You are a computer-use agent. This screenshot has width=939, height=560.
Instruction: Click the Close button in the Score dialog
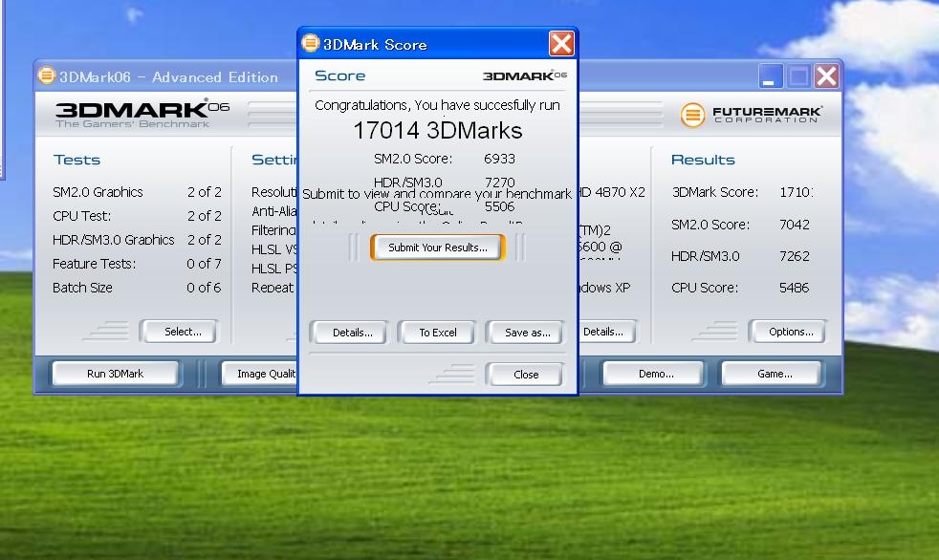526,375
